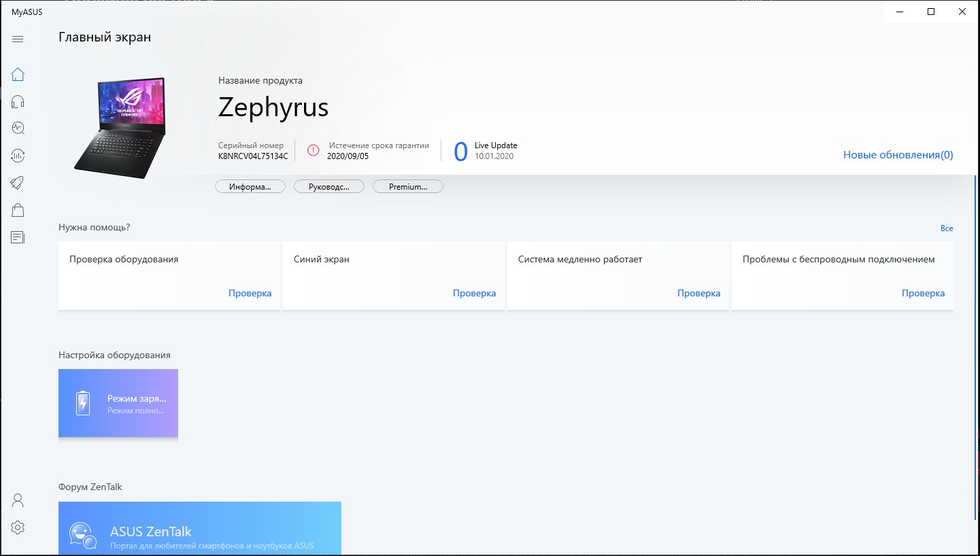980x556 pixels.
Task: Click Все link in help section
Action: tap(947, 228)
